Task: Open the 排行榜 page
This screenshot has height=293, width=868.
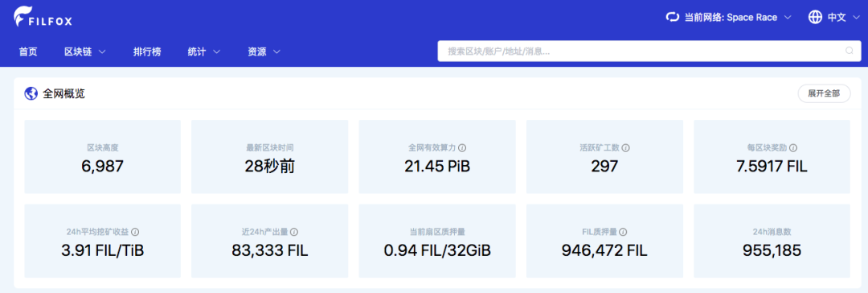Action: click(x=147, y=52)
